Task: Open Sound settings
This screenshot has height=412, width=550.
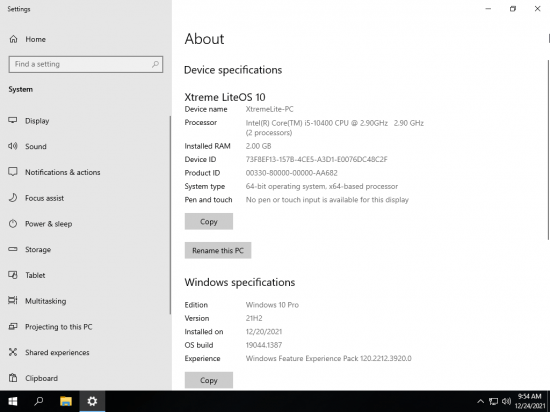Action: 85,146
